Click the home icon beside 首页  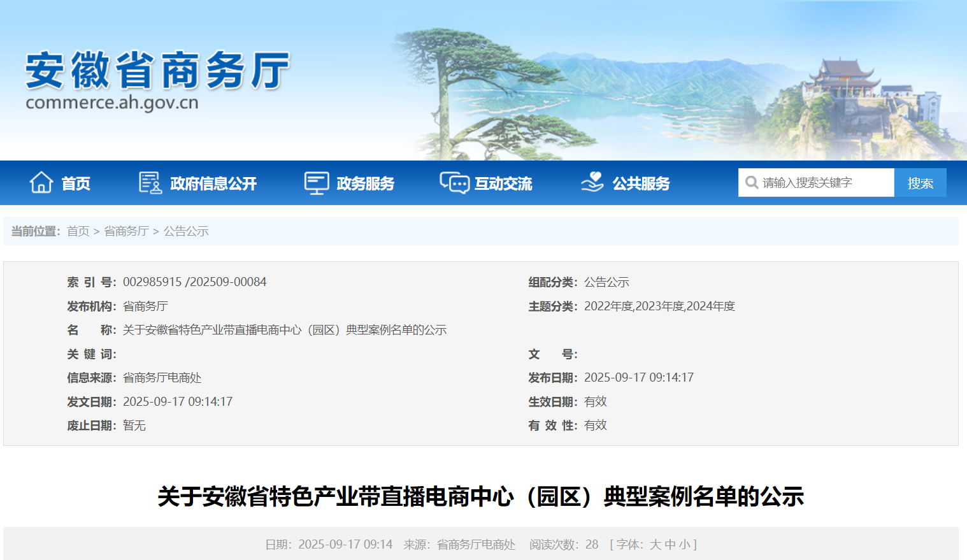(42, 182)
